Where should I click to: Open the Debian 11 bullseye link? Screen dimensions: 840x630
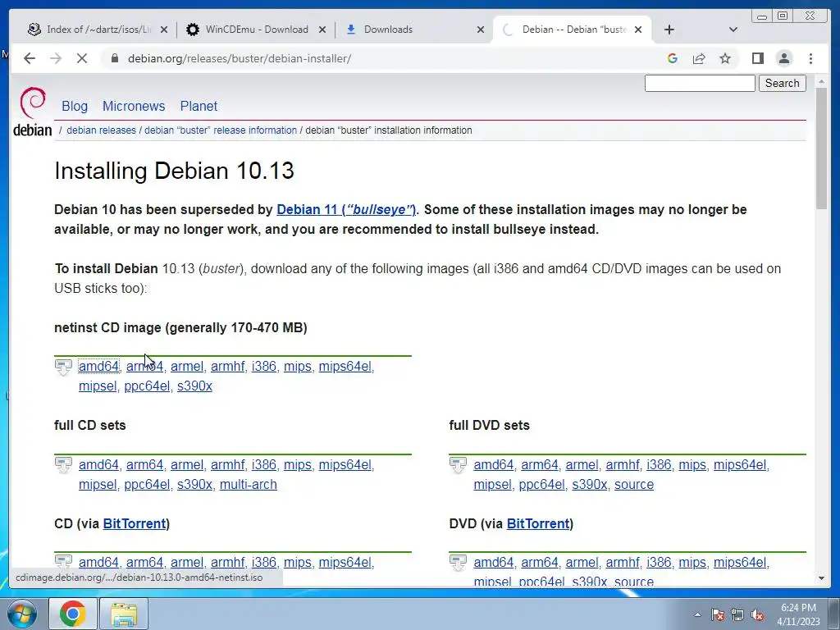(x=346, y=209)
